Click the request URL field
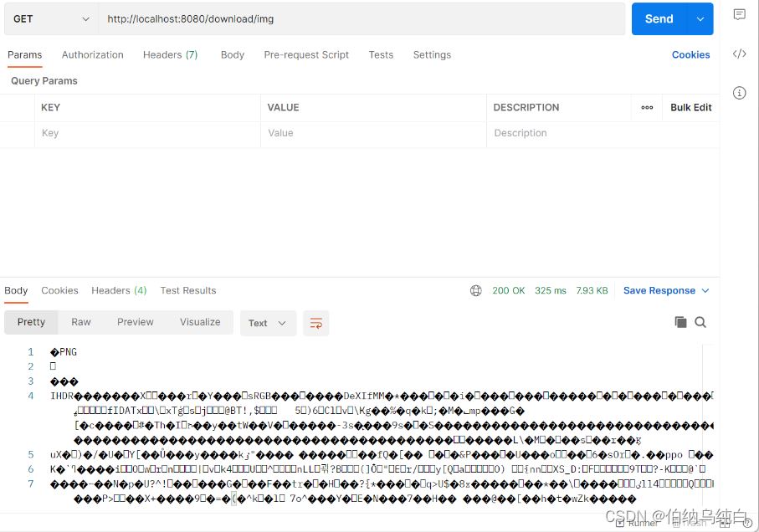 (x=362, y=19)
